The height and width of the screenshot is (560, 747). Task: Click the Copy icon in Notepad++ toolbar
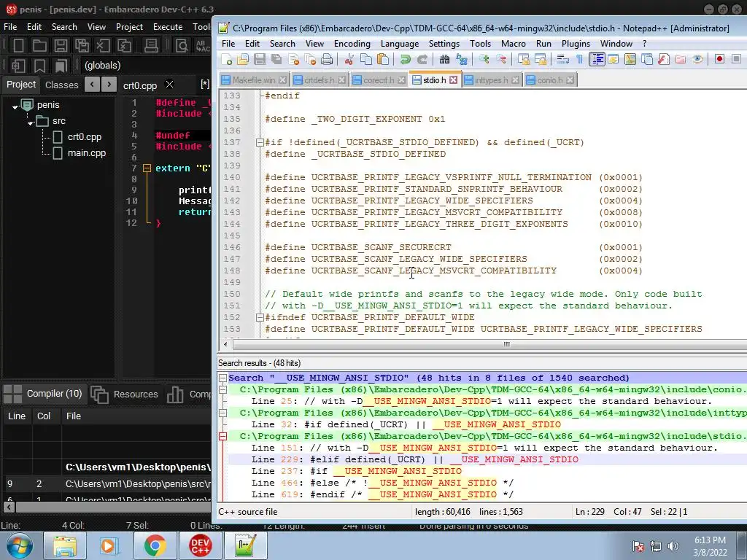pyautogui.click(x=366, y=60)
